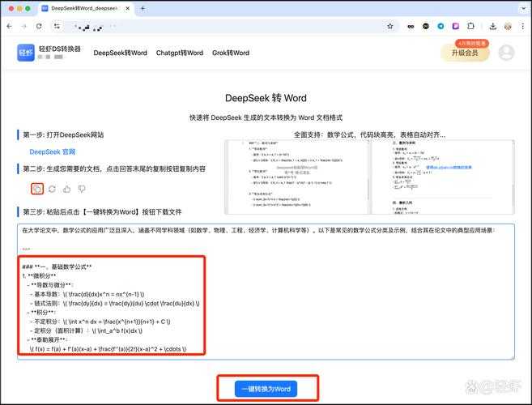Click the thumbs down icon
Image resolution: width=532 pixels, height=405 pixels.
(x=81, y=189)
